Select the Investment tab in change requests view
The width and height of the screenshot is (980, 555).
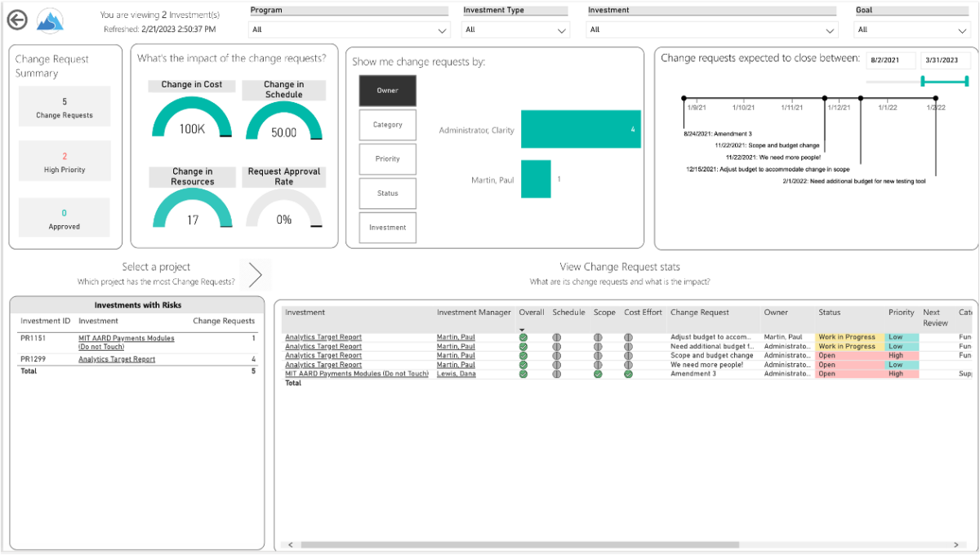point(387,227)
